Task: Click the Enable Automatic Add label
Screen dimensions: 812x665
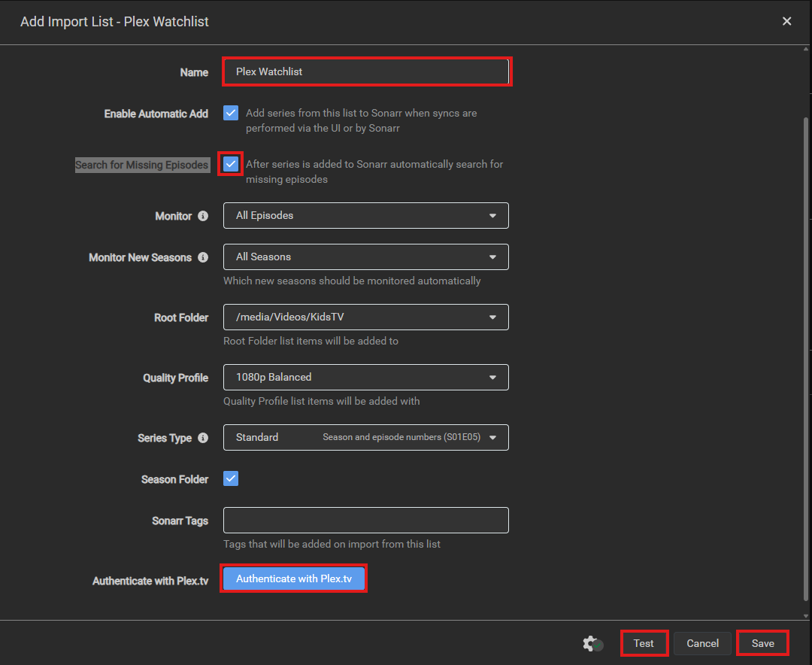Action: [x=156, y=114]
